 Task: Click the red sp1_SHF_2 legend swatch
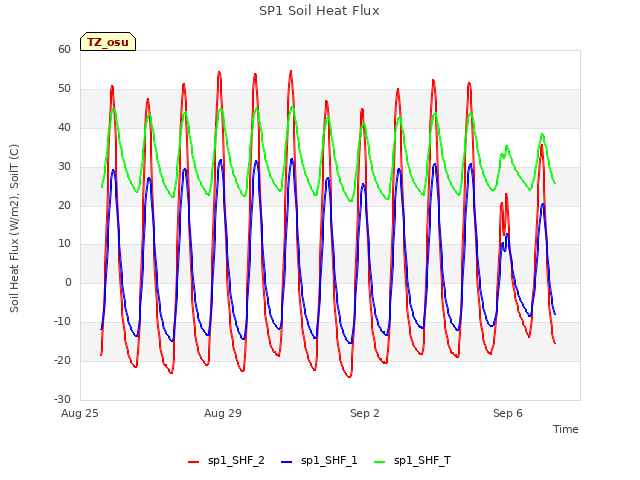pos(193,462)
